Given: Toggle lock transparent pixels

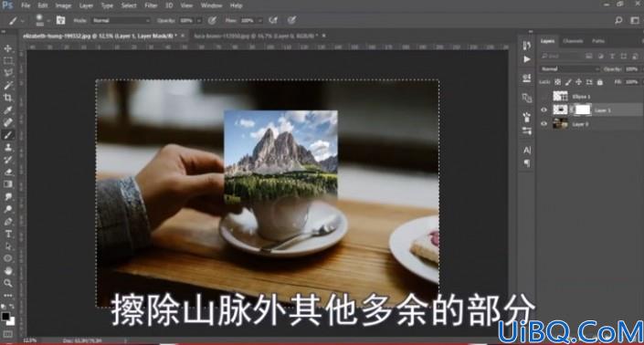Looking at the screenshot, I should point(557,82).
